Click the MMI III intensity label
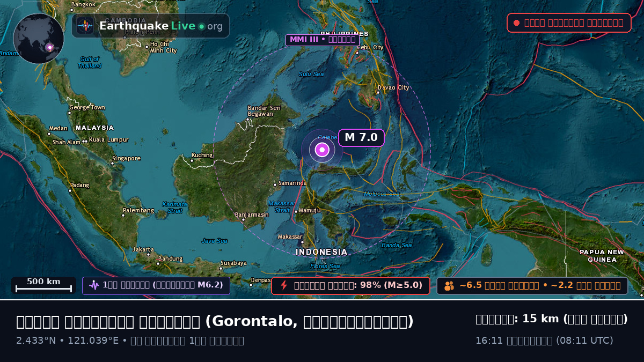The image size is (644, 362). [322, 40]
